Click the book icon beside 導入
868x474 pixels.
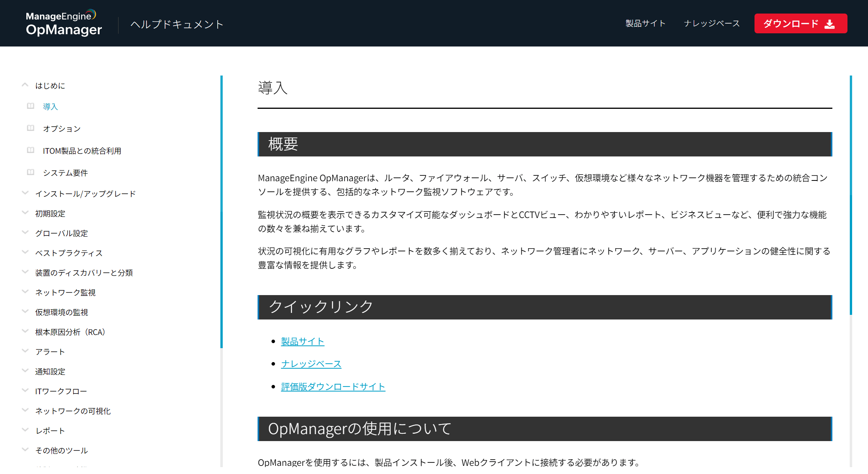click(x=31, y=106)
